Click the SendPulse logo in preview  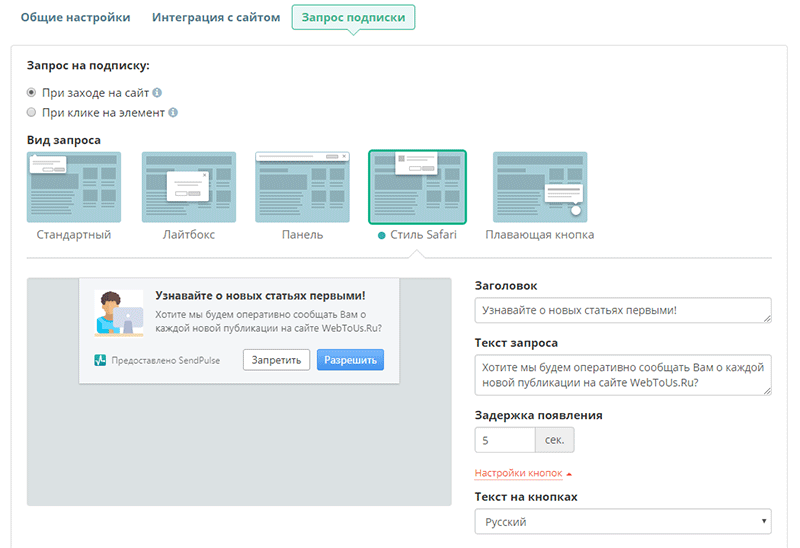click(100, 360)
